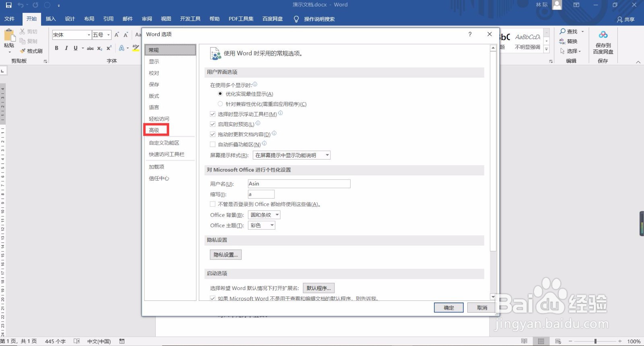Click the zoom slider handle in the status bar
The height and width of the screenshot is (346, 644).
click(595, 341)
